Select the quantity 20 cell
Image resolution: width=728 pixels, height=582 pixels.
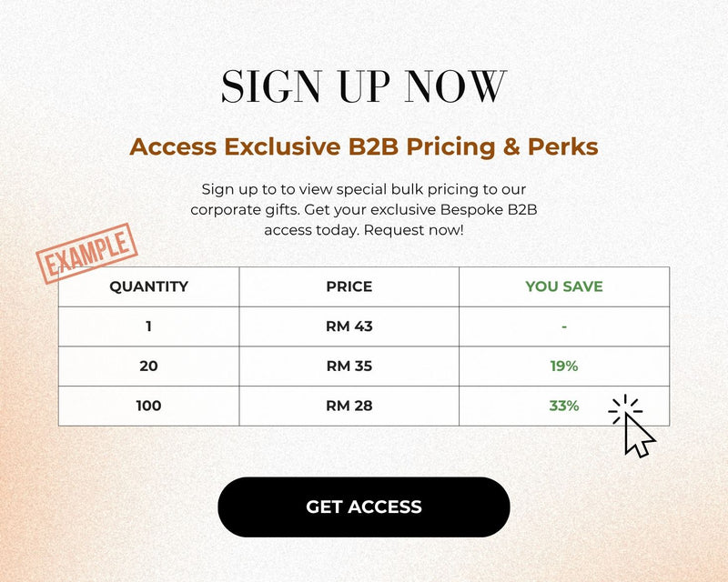click(x=148, y=366)
